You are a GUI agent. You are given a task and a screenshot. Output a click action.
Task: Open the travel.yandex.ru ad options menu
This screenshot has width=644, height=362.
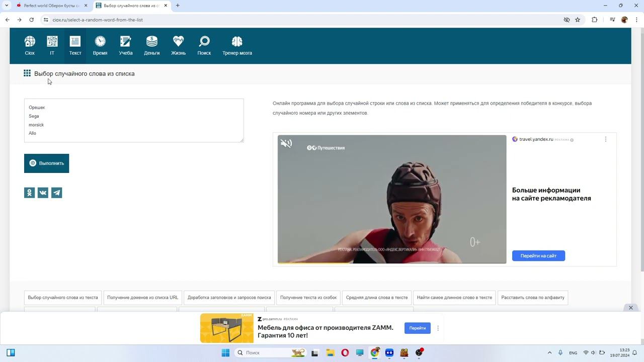coord(606,139)
